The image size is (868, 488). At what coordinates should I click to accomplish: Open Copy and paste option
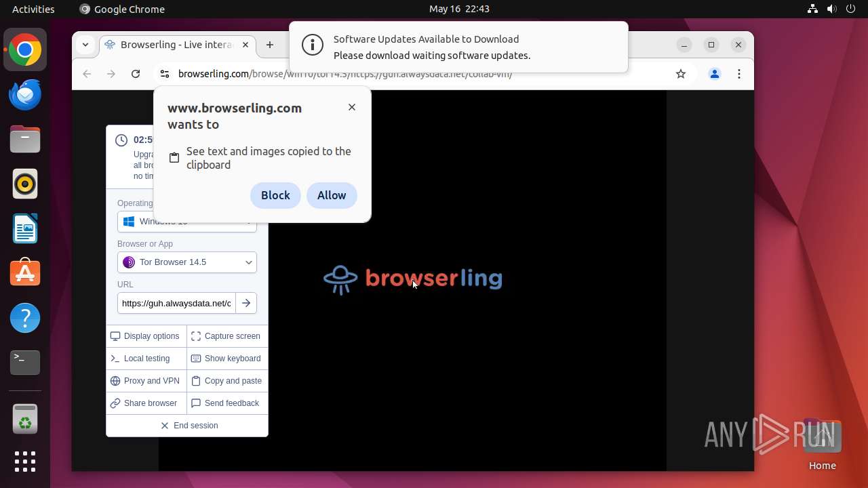[x=227, y=381]
